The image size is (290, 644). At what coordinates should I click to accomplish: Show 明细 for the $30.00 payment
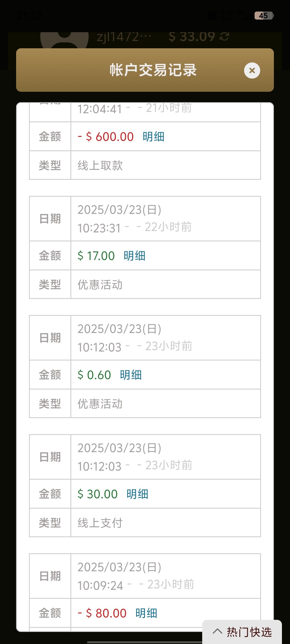pyautogui.click(x=137, y=494)
